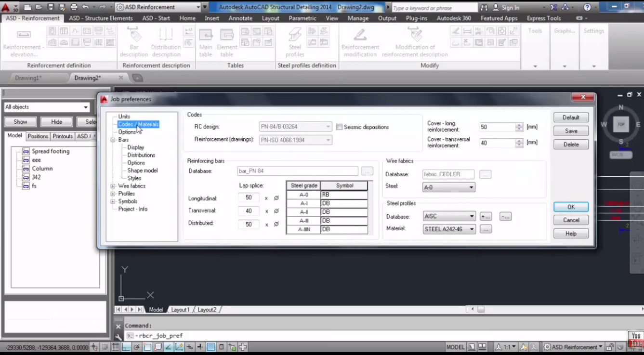Open the Layout1 tab
The width and height of the screenshot is (644, 355).
(x=180, y=310)
